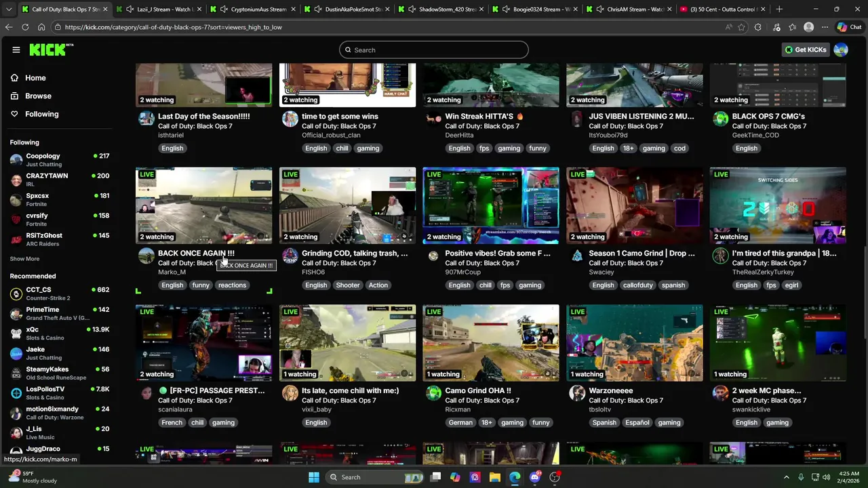Open browser Extensions icon
Image resolution: width=868 pixels, height=488 pixels.
(758, 27)
